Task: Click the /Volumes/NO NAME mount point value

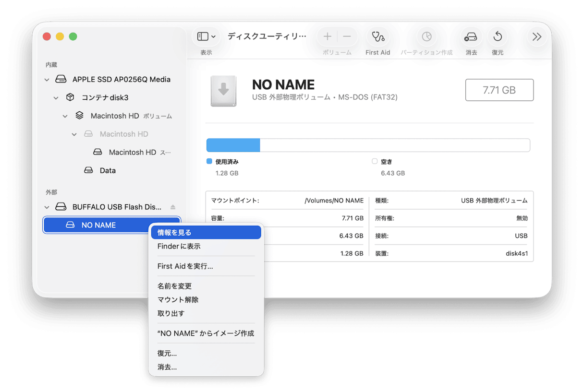Action: 334,201
